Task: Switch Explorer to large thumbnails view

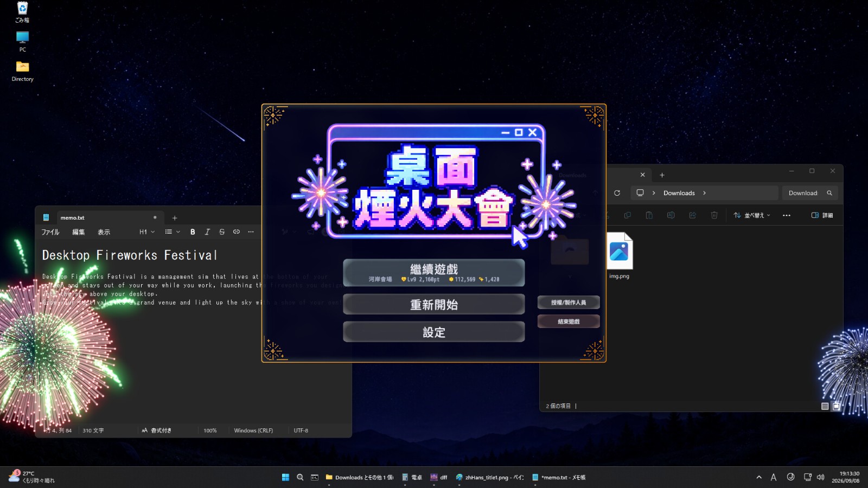Action: coord(837,406)
